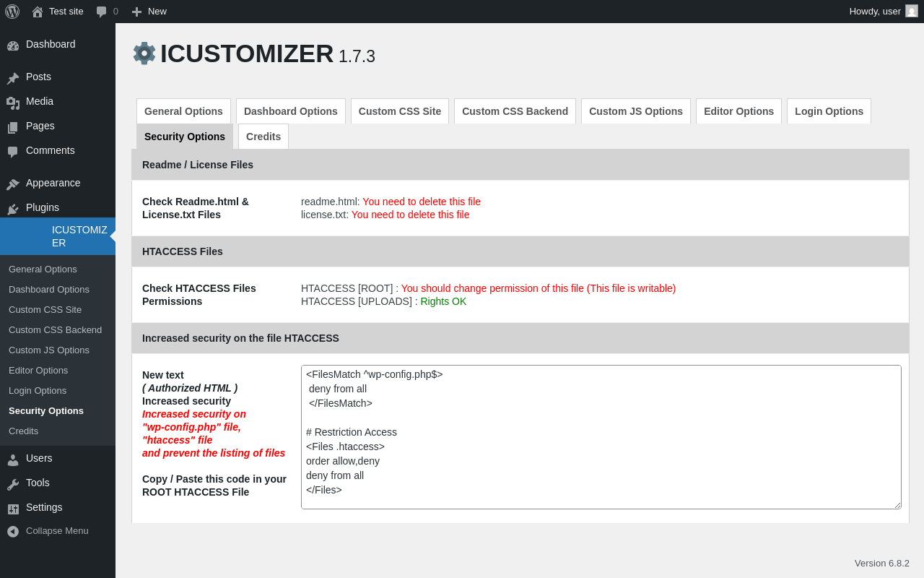Click the green Rights OK status
The image size is (924, 578).
click(443, 301)
